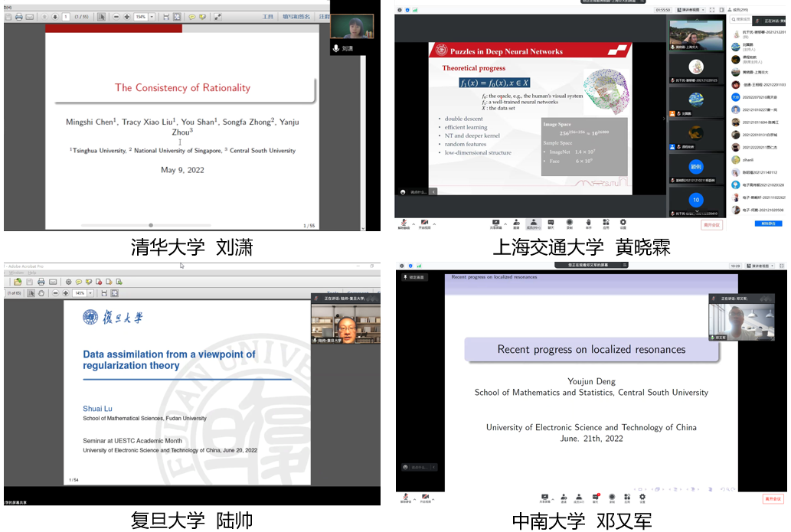Image resolution: width=791 pixels, height=532 pixels.
Task: Click the Invite (邀请) icon
Action: click(x=518, y=221)
